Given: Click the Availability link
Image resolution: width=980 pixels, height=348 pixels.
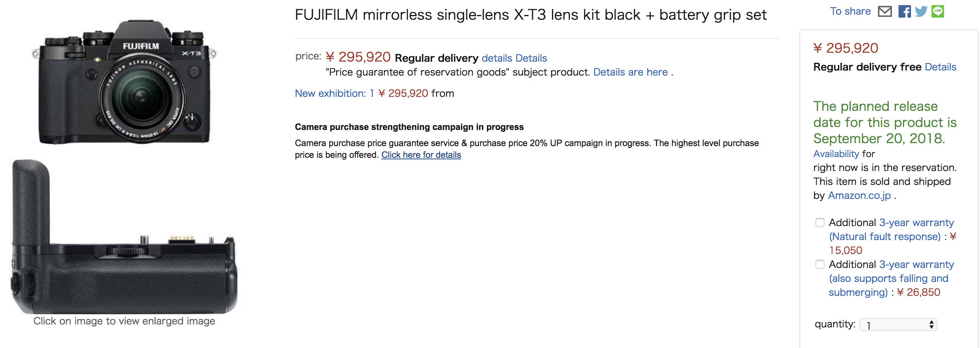Looking at the screenshot, I should tap(836, 154).
